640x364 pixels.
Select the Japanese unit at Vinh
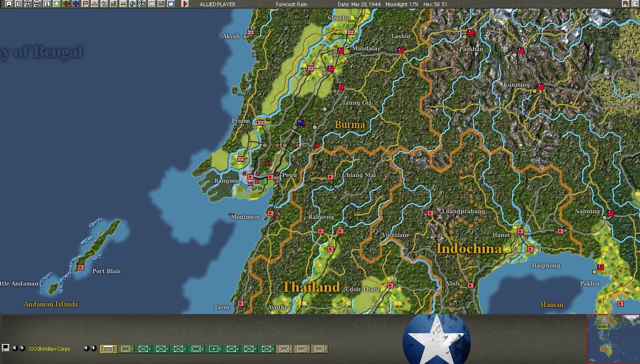(x=471, y=285)
